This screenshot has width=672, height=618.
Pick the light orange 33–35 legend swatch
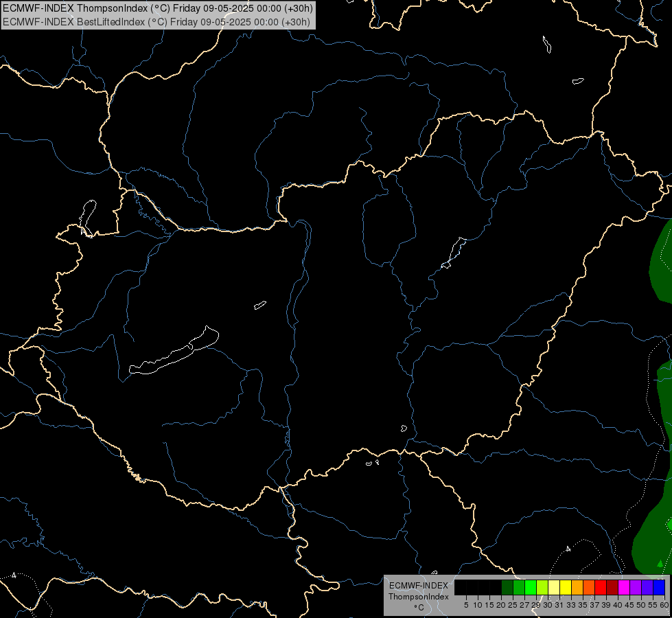(x=577, y=588)
